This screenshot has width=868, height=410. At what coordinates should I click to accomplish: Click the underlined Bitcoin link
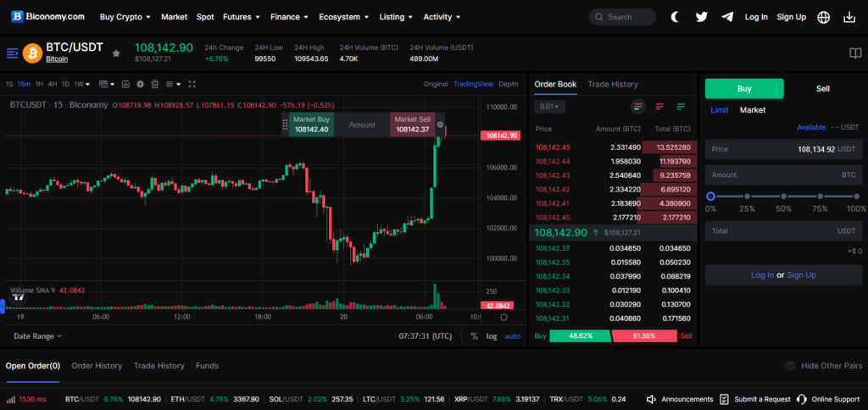tap(57, 58)
